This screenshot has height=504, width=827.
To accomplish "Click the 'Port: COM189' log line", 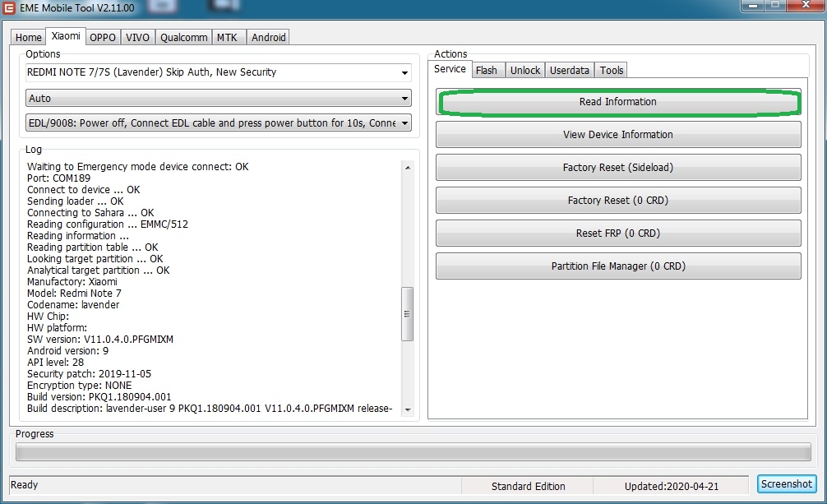I will [58, 178].
